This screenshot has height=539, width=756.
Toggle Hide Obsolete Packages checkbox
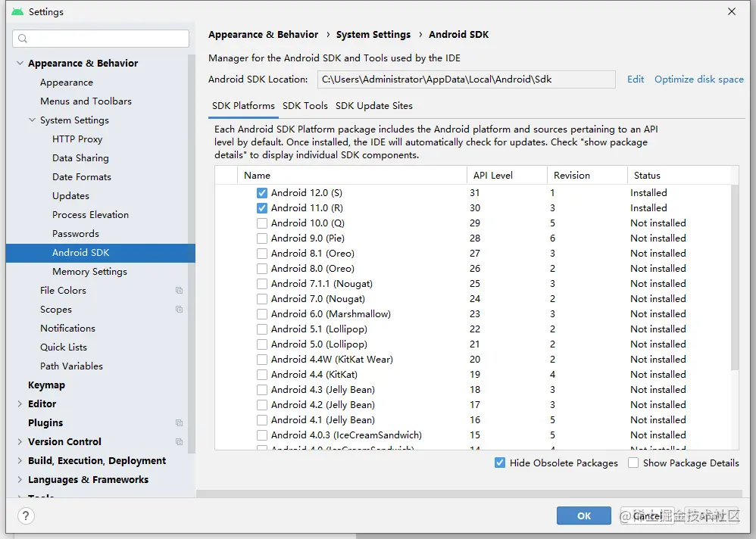(500, 463)
